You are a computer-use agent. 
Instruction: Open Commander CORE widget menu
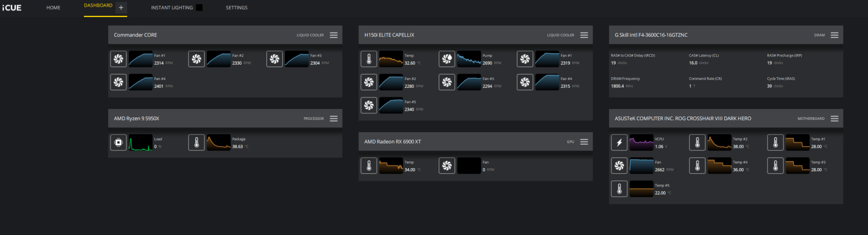coord(334,35)
